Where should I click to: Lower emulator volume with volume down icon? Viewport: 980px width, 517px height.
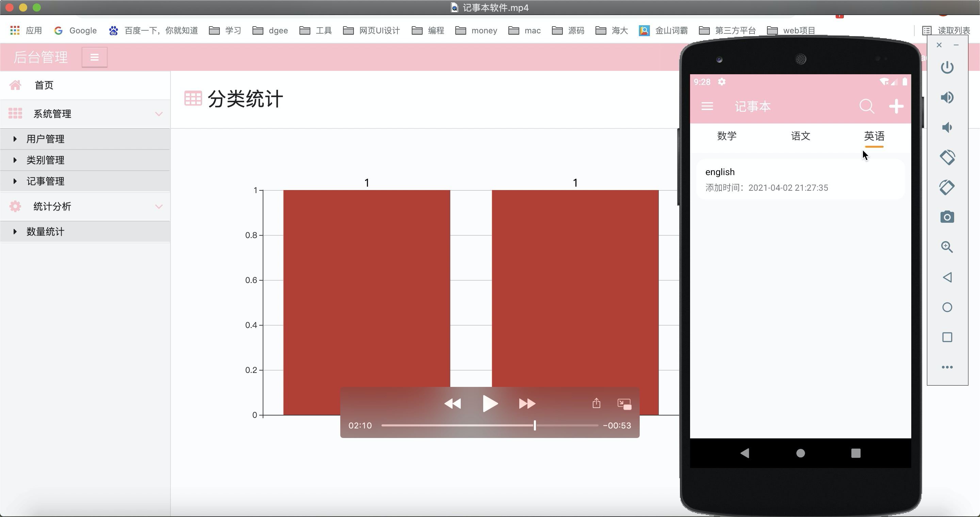click(x=947, y=127)
